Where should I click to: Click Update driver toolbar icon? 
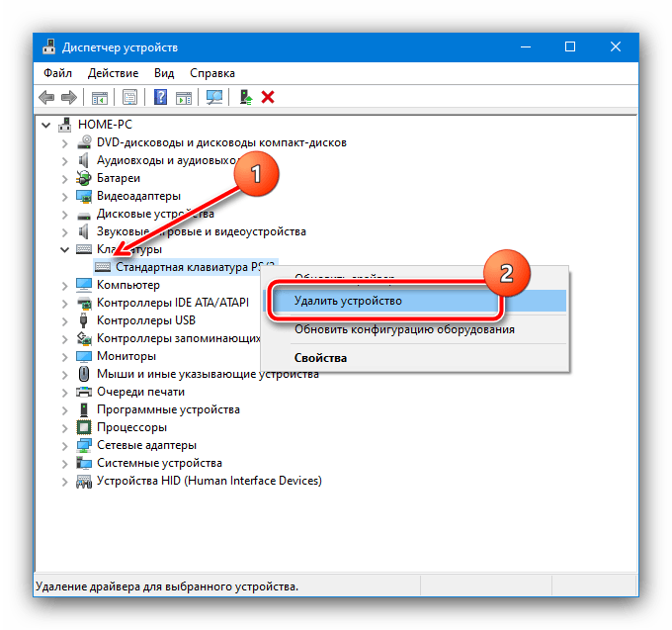coord(245,97)
